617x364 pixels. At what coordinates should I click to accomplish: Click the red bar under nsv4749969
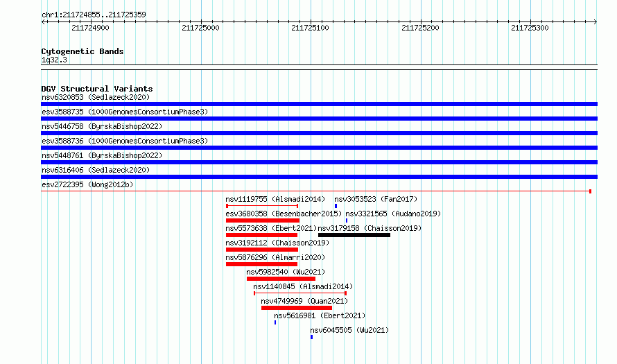[297, 308]
